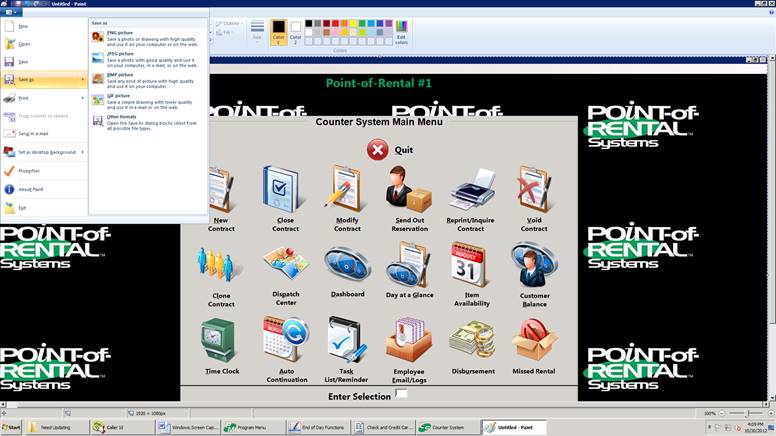
Task: Expand the Print submenu arrow
Action: coord(83,98)
